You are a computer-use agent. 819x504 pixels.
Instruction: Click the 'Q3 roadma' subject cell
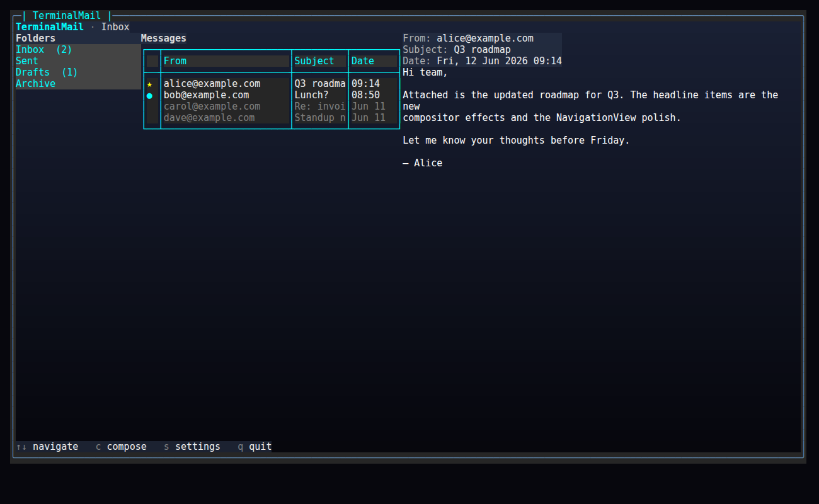tap(320, 84)
